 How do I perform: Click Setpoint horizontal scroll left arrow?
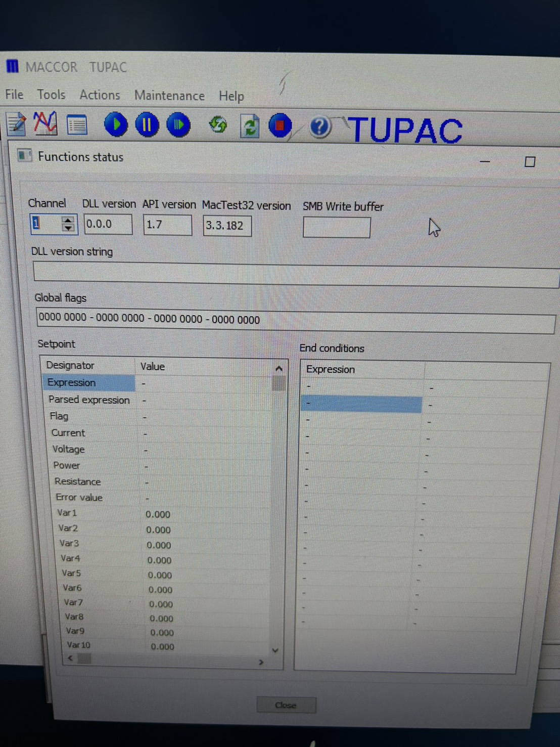[x=70, y=658]
